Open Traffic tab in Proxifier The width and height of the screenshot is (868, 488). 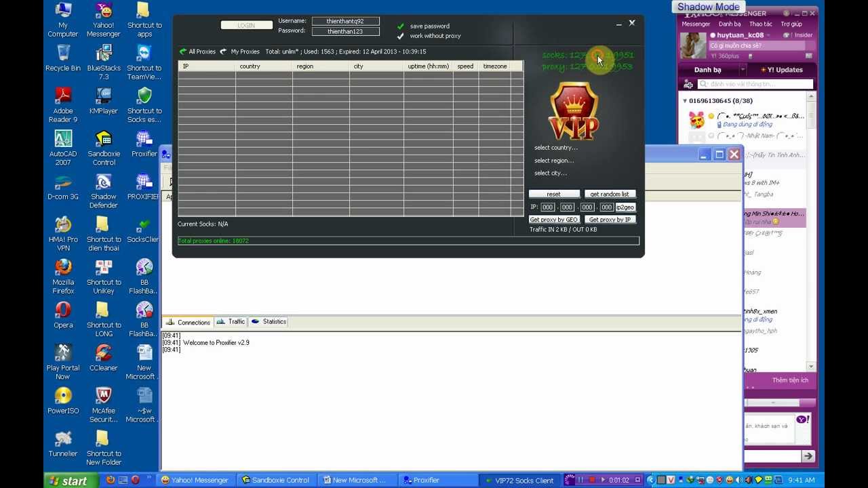[x=231, y=322]
